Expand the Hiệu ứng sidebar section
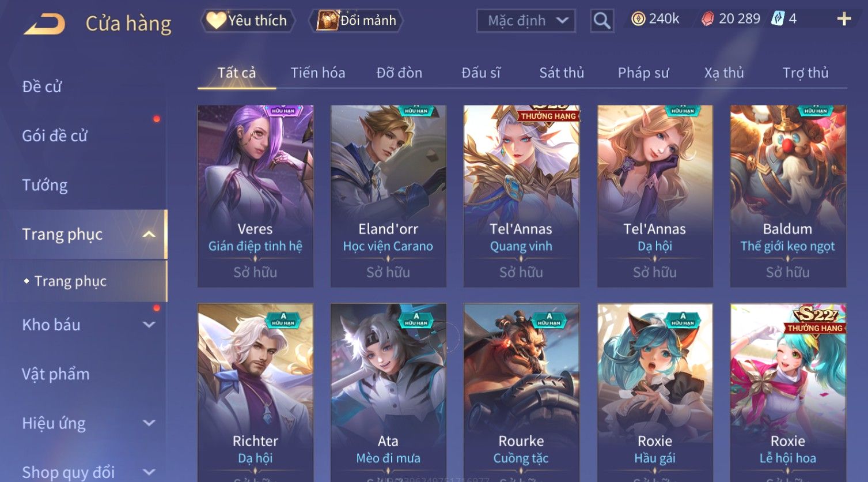868x482 pixels. (x=149, y=423)
